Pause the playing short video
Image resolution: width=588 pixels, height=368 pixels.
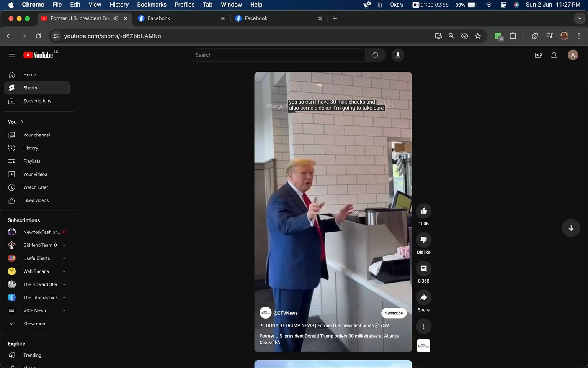coord(333,212)
